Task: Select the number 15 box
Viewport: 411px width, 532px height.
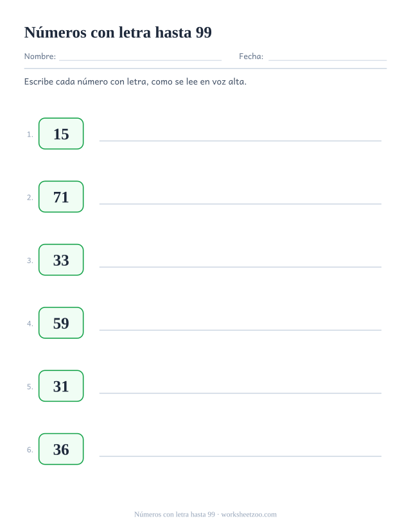Action: pyautogui.click(x=61, y=133)
